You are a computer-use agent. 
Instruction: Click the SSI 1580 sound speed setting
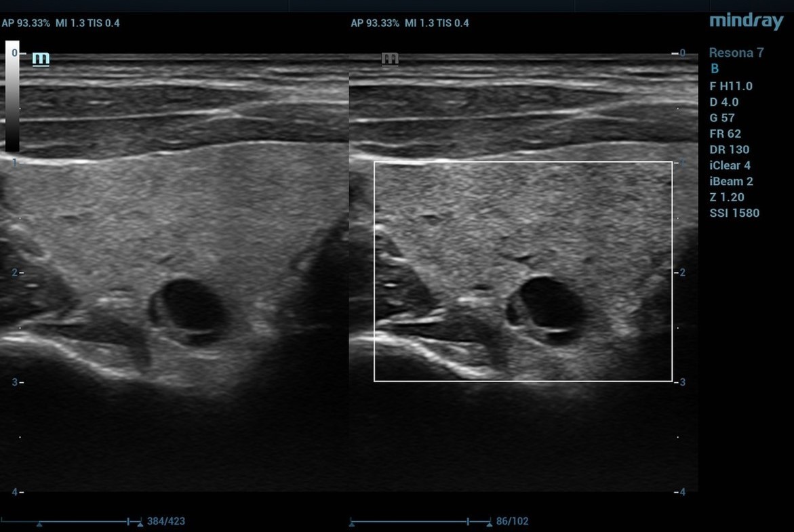pos(734,212)
